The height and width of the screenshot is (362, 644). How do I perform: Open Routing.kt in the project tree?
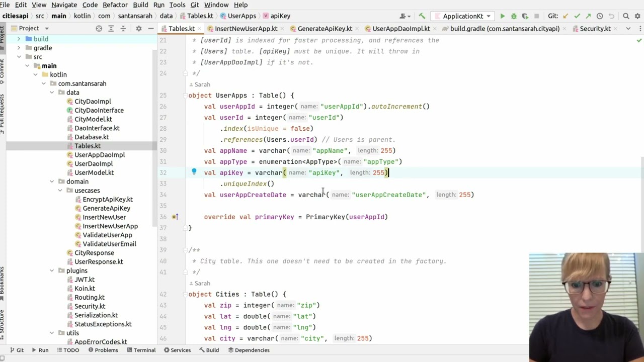[x=90, y=297]
